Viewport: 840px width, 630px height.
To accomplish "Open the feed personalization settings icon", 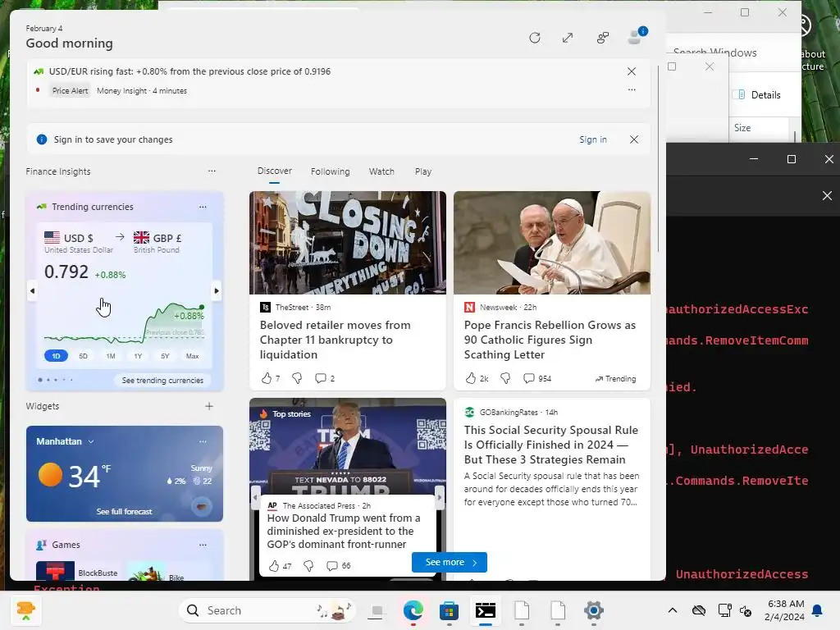I will (603, 38).
